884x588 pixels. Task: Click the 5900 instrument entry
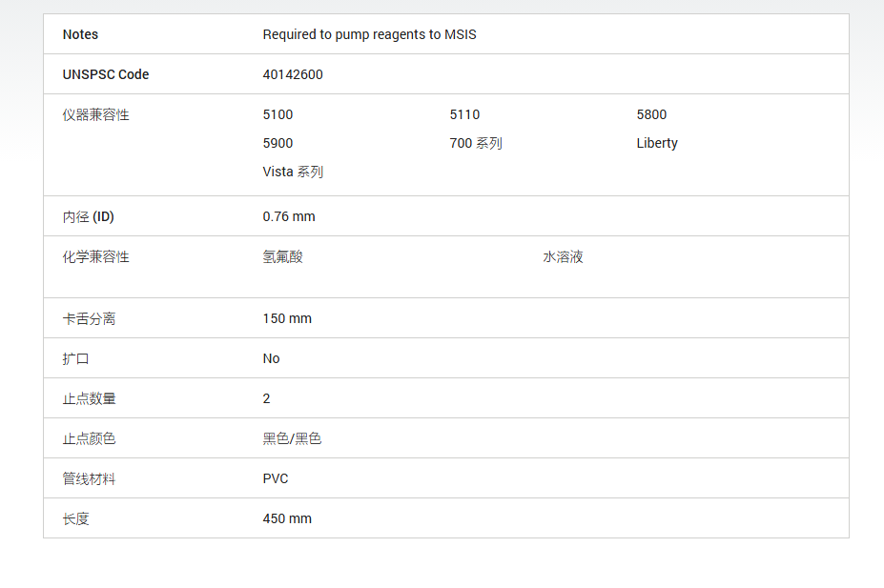pos(278,143)
